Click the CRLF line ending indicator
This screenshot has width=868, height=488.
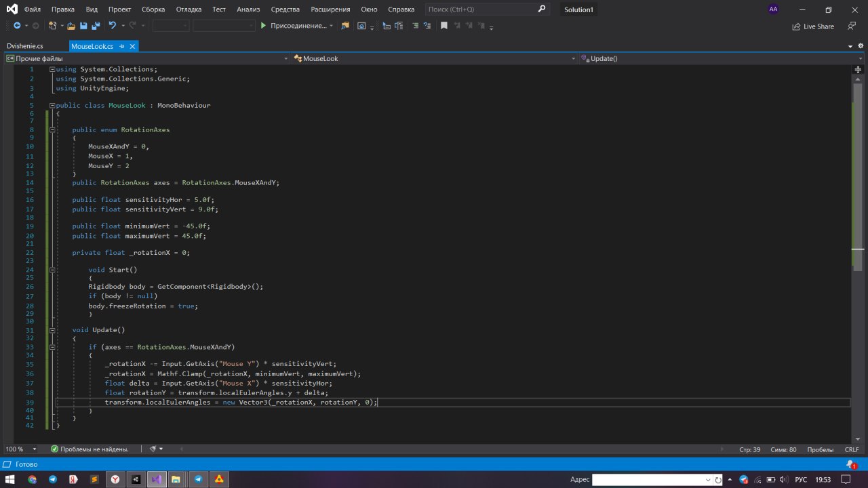tap(852, 449)
